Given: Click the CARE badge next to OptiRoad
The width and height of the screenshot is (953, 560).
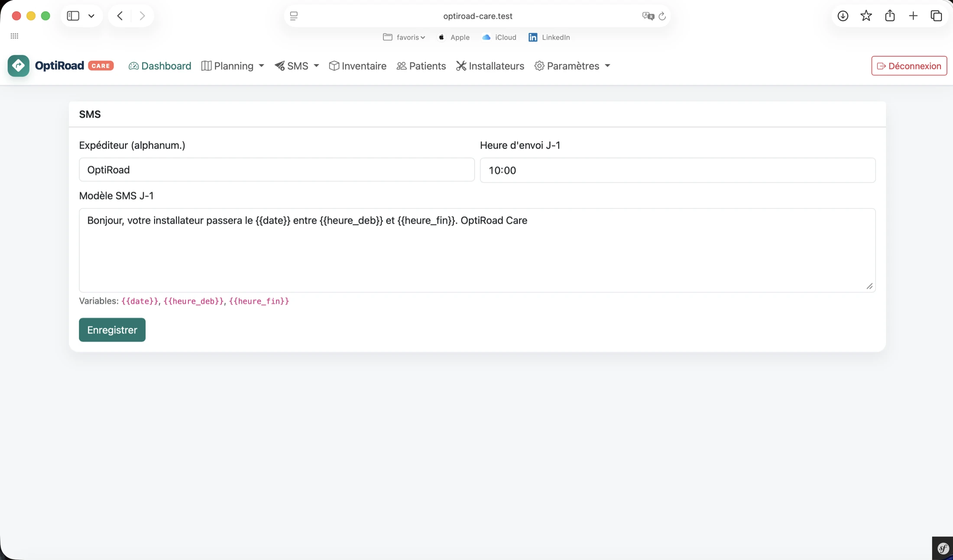Looking at the screenshot, I should (x=101, y=66).
